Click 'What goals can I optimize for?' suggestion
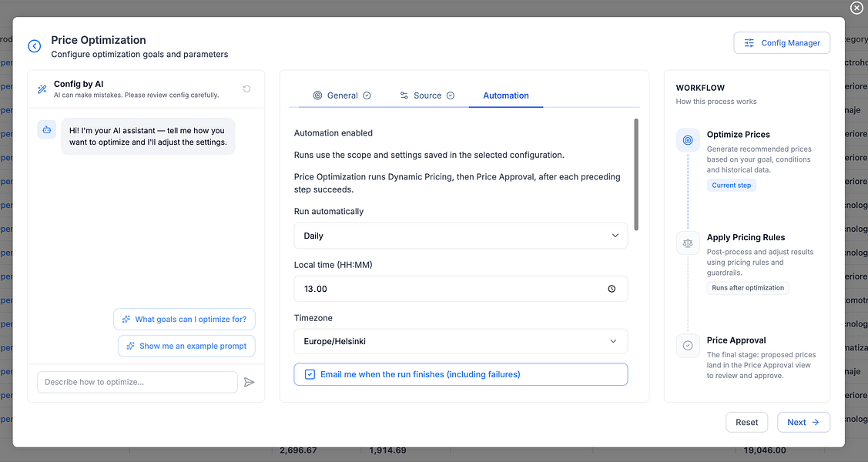The image size is (868, 462). coord(184,320)
